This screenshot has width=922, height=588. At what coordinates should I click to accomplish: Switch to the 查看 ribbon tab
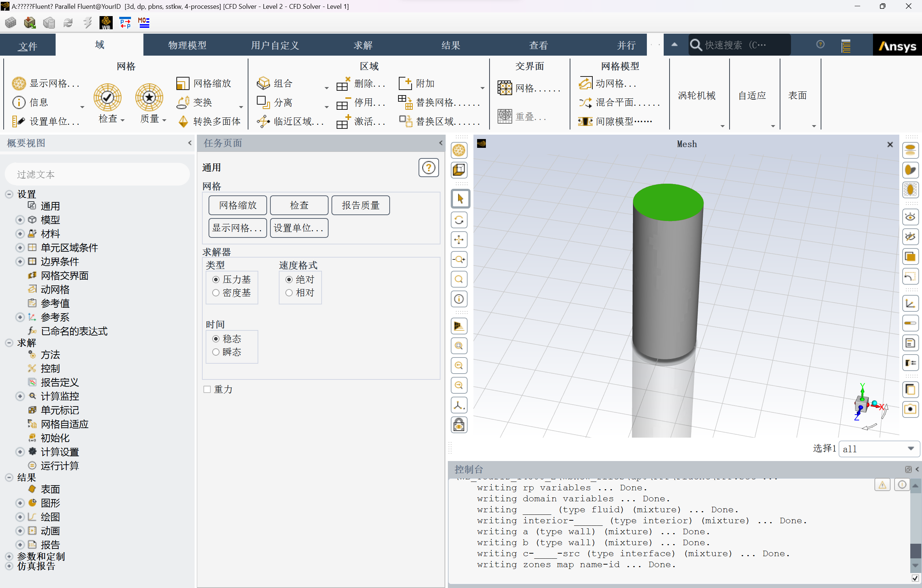coord(538,45)
